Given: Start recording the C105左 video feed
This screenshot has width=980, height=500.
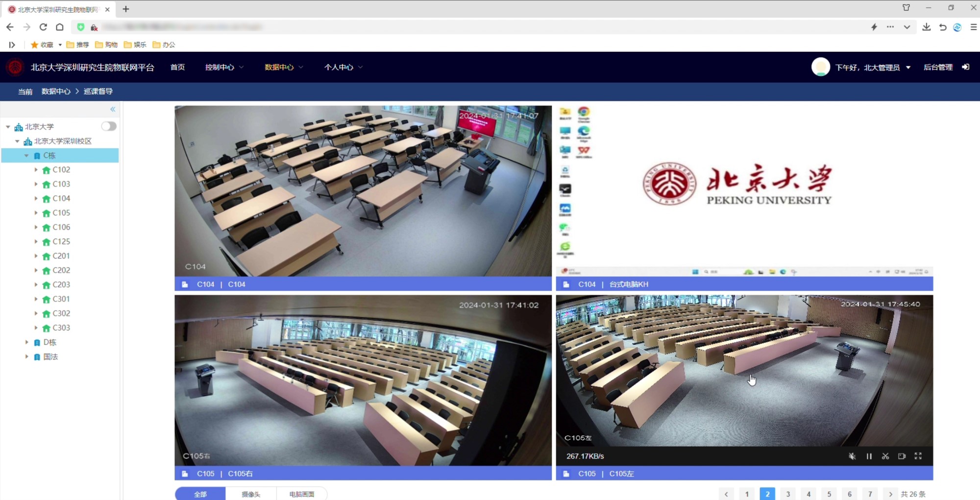Looking at the screenshot, I should 902,456.
